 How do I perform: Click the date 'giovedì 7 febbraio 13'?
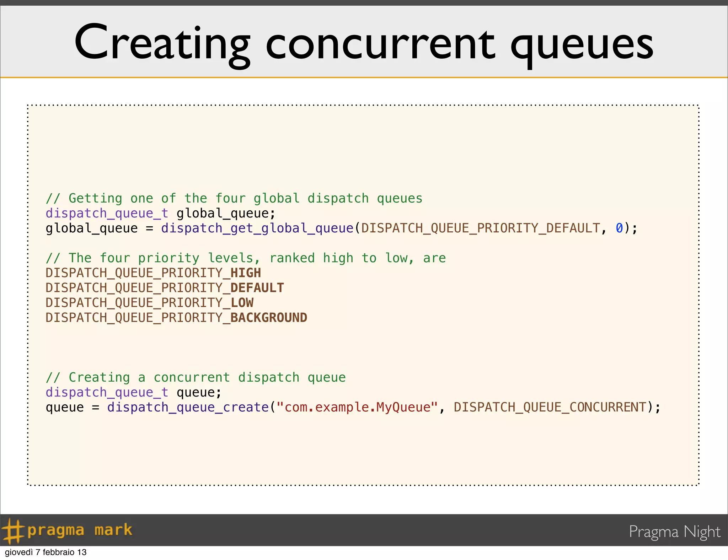tap(45, 552)
